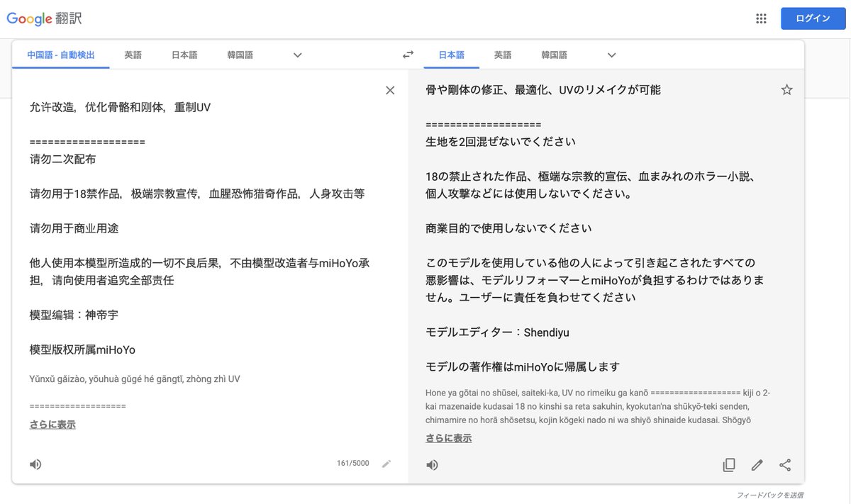Image resolution: width=851 pixels, height=504 pixels.
Task: Click source line 模型版权所属miHoYo
Action: pyautogui.click(x=82, y=349)
